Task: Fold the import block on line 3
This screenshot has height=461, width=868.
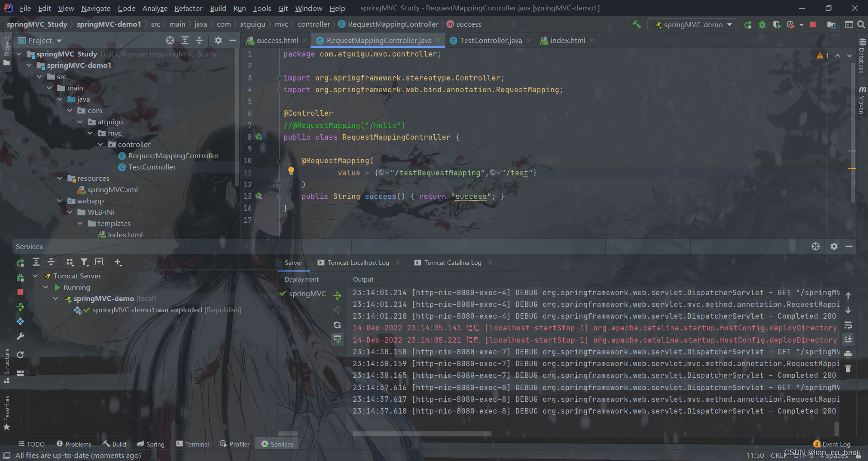Action: [x=279, y=78]
